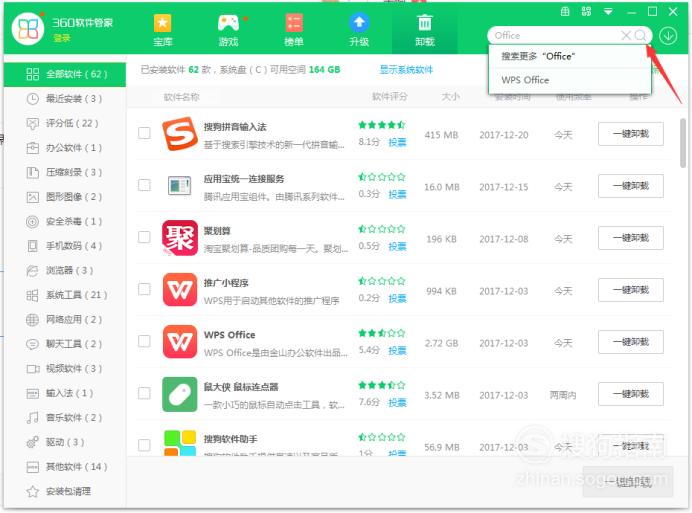692x513 pixels.
Task: Uninstall WPS Office with 一键卸载
Action: [631, 342]
